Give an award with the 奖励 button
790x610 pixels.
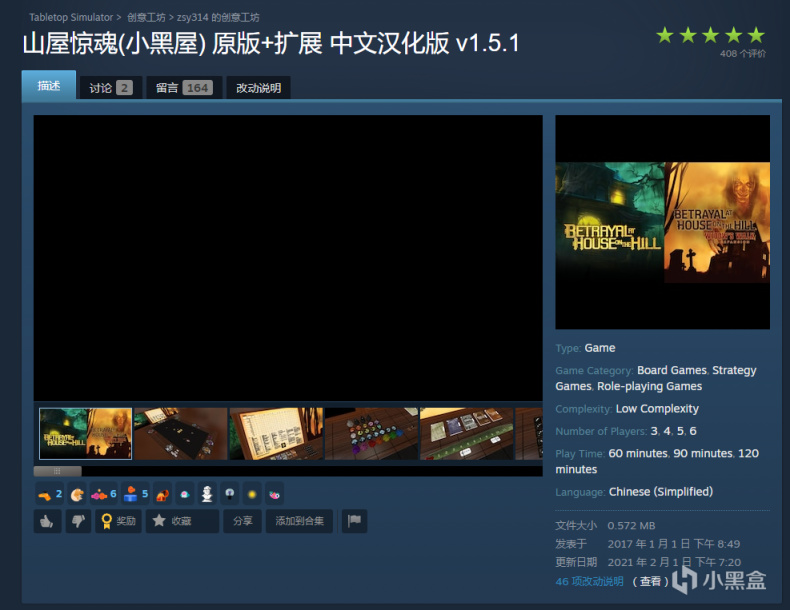118,521
